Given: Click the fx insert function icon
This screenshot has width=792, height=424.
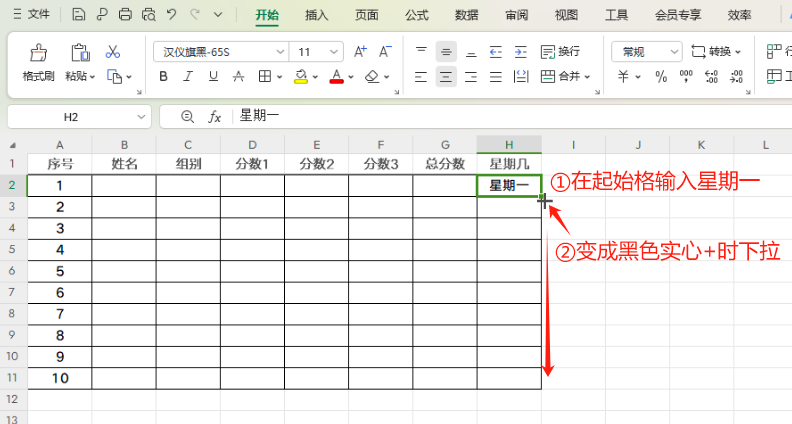Looking at the screenshot, I should coord(215,117).
